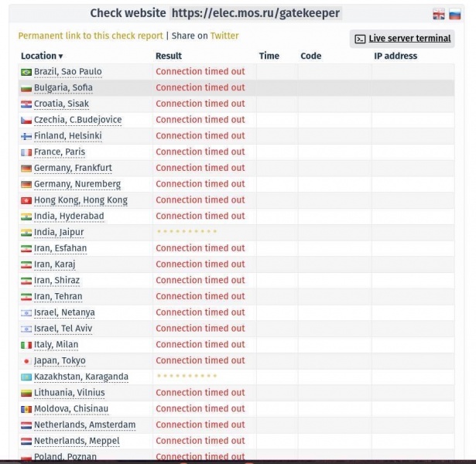Open the permanent link to this check report
The height and width of the screenshot is (464, 476).
[91, 36]
